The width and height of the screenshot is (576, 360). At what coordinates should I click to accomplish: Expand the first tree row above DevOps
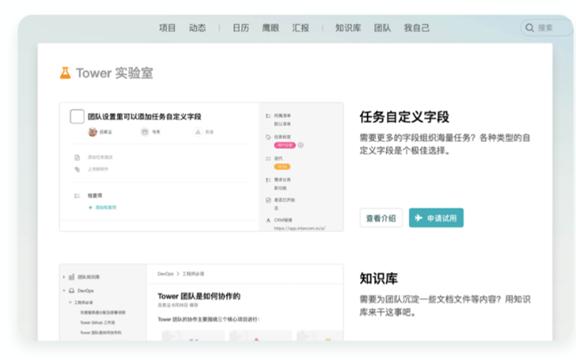pos(64,277)
